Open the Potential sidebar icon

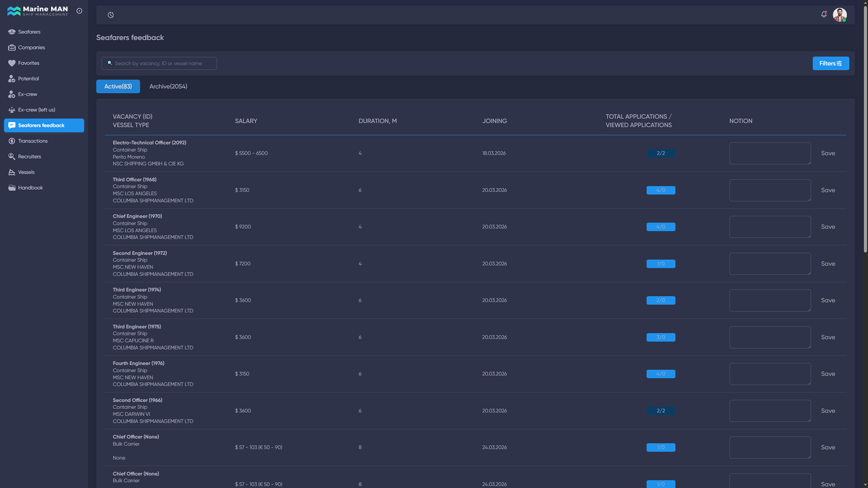[12, 79]
